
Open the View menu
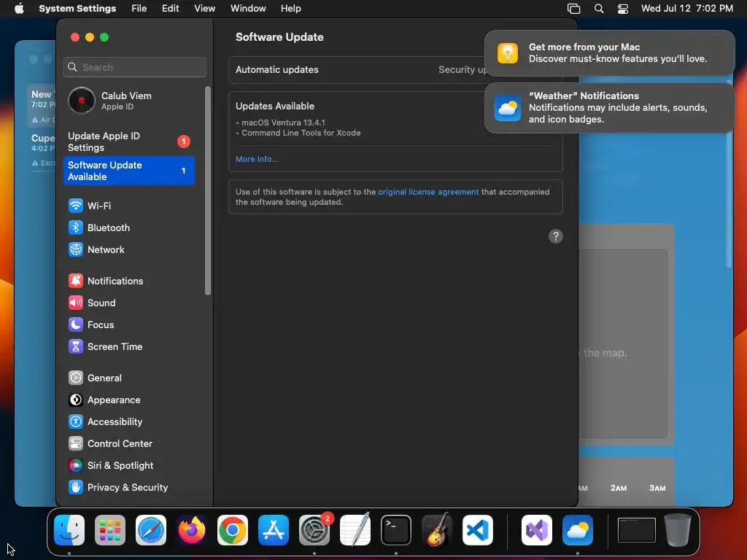(204, 9)
